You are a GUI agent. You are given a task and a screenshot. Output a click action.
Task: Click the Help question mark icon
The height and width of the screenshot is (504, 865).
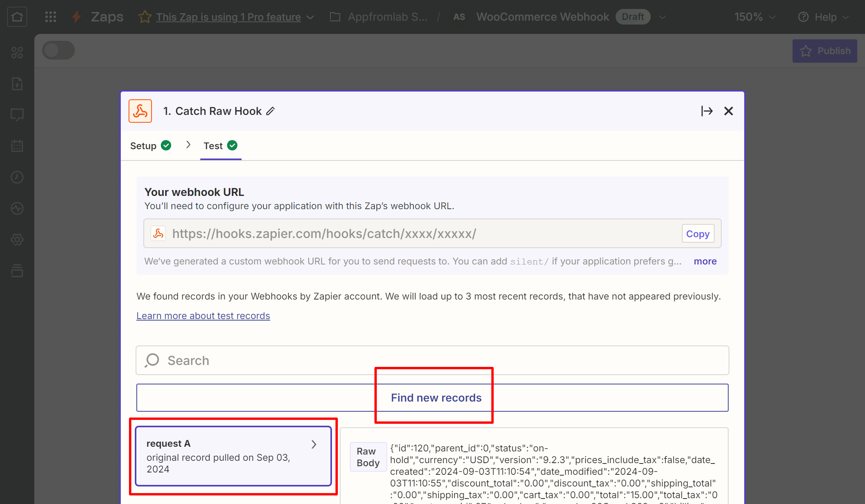803,17
